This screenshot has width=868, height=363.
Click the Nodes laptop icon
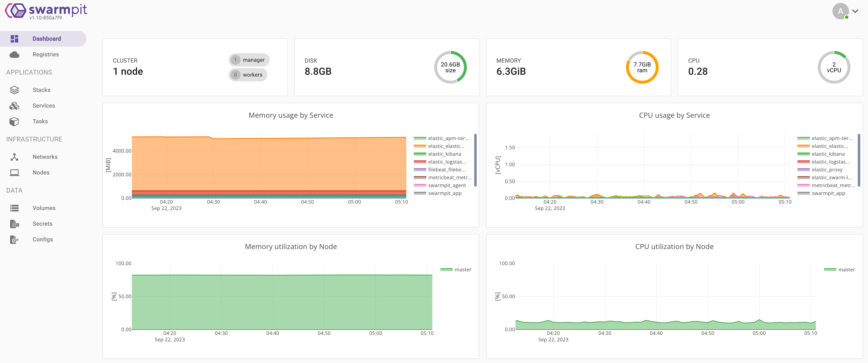14,172
